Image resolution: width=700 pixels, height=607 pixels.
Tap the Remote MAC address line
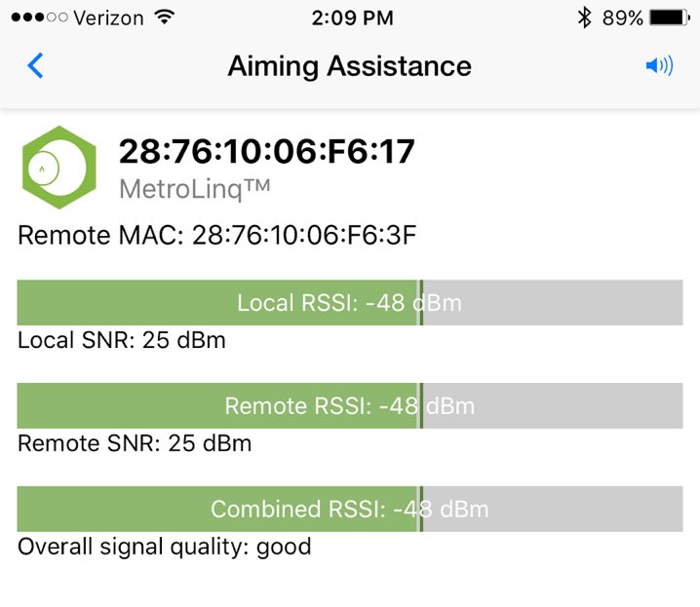tap(217, 235)
